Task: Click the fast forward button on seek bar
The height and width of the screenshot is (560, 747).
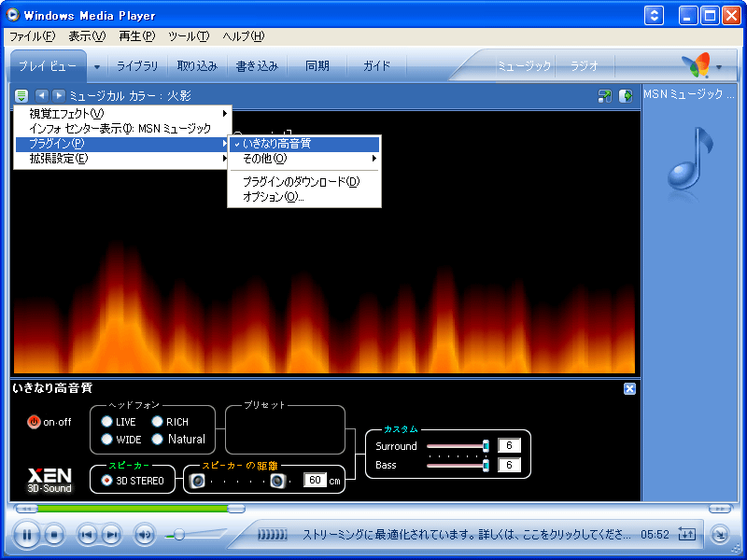Action: [720, 509]
